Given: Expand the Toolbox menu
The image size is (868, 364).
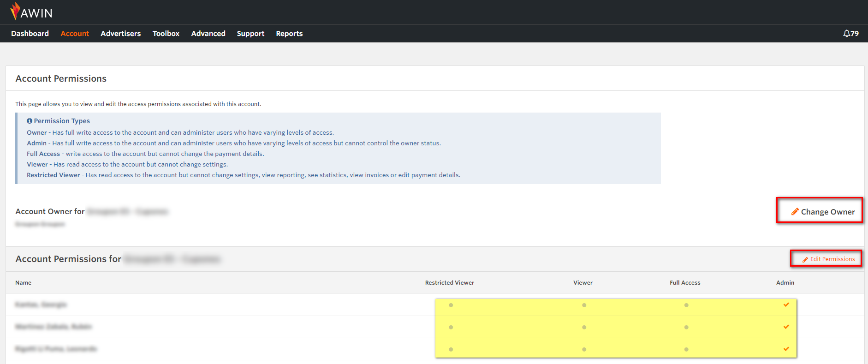Looking at the screenshot, I should (x=166, y=34).
